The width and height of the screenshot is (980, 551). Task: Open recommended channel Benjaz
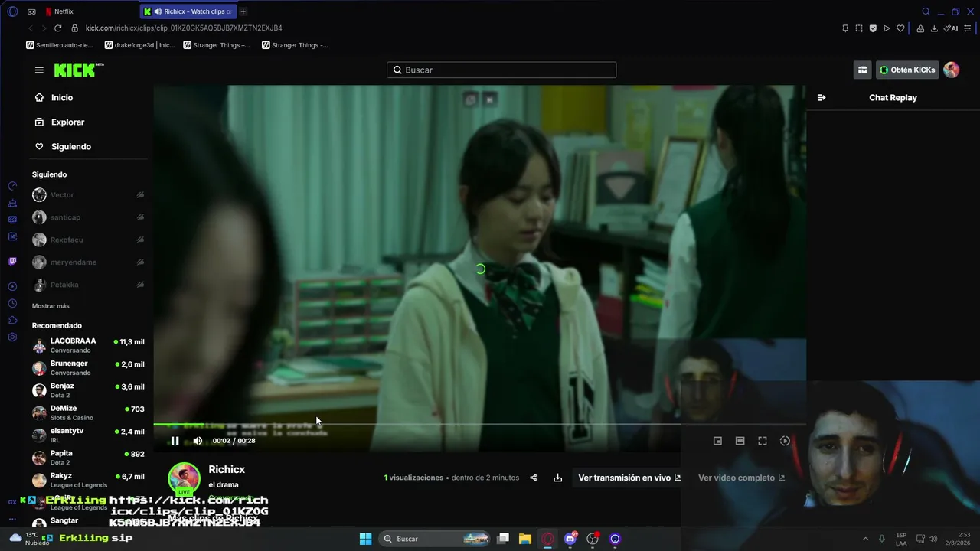coord(88,390)
